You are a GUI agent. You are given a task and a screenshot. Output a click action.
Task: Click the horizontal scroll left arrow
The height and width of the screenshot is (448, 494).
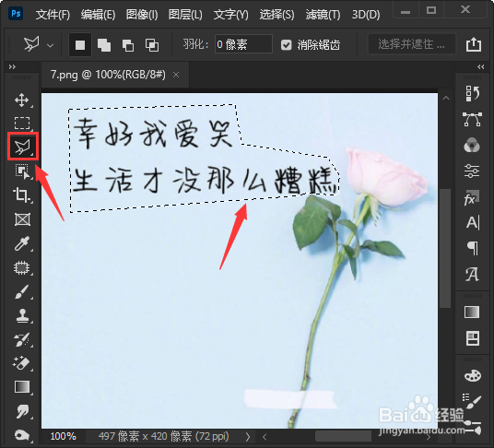(265, 437)
